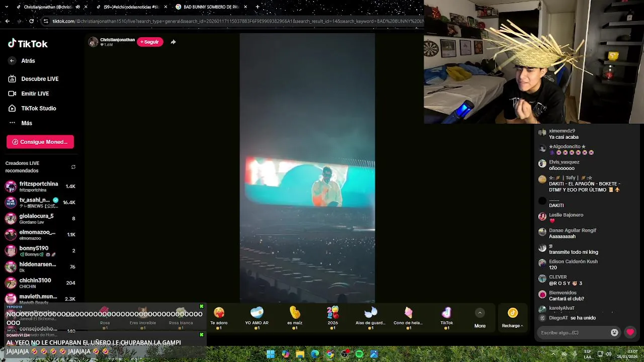The height and width of the screenshot is (362, 644).
Task: Open the giolalocura_5 live channel
Action: pos(40,219)
